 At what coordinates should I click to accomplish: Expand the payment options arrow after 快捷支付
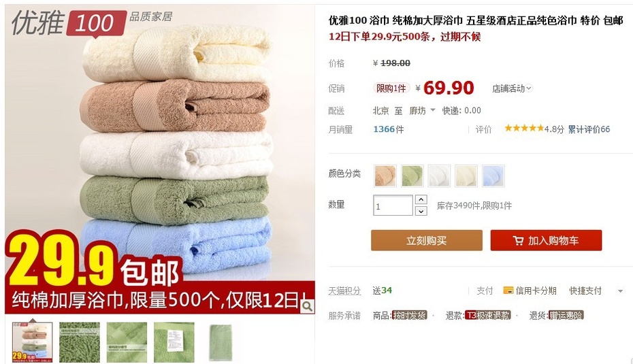coord(621,291)
